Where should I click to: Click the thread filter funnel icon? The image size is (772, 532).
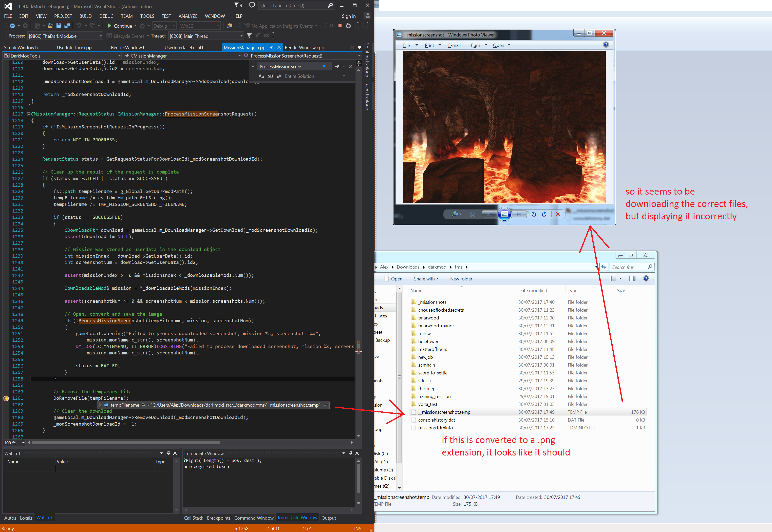pos(249,36)
